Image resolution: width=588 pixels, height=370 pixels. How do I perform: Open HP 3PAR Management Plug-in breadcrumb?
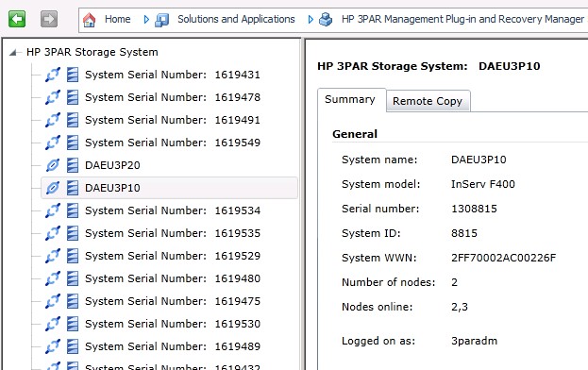pos(462,19)
